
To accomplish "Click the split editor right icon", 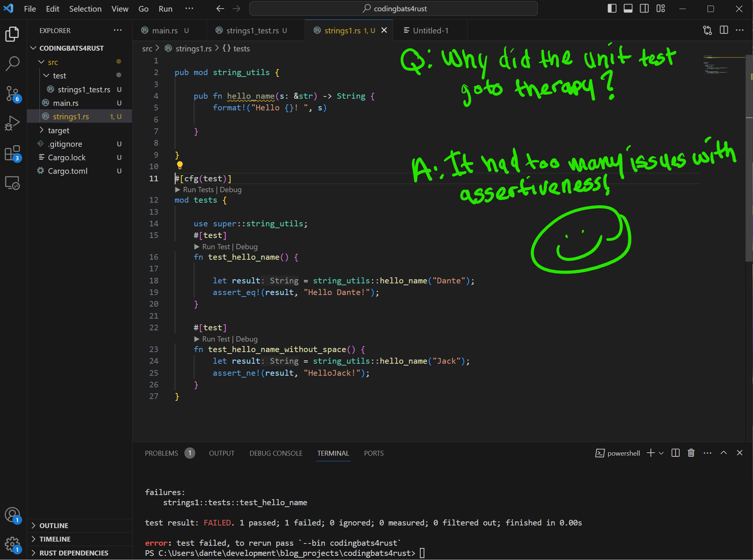I will point(724,30).
